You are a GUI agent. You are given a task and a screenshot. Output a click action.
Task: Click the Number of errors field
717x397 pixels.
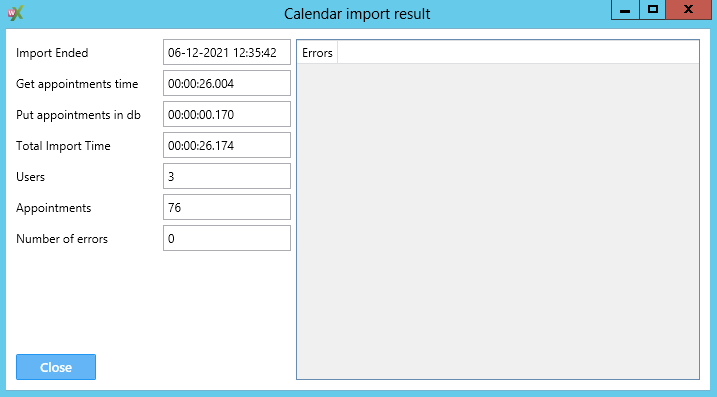[227, 238]
